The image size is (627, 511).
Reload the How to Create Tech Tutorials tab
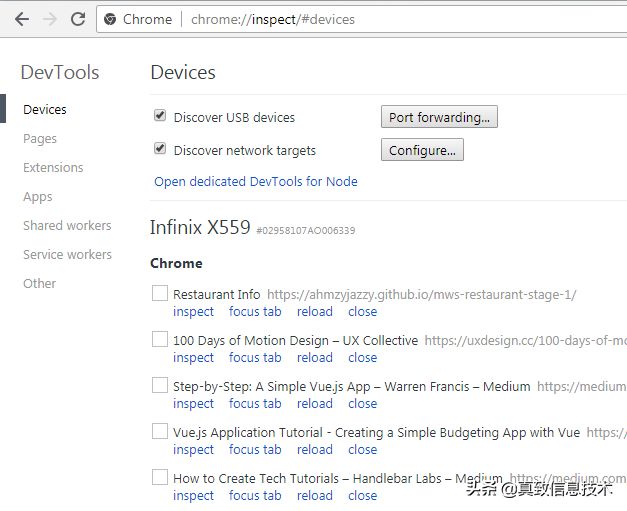pos(315,496)
